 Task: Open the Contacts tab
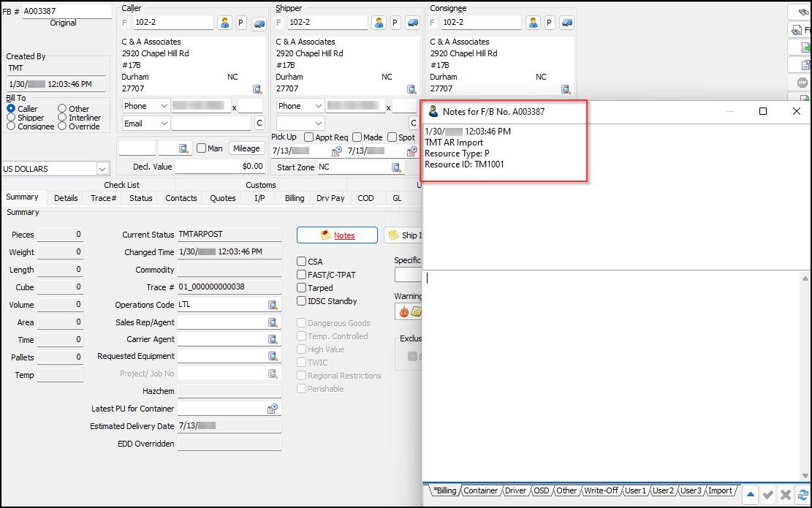click(181, 198)
